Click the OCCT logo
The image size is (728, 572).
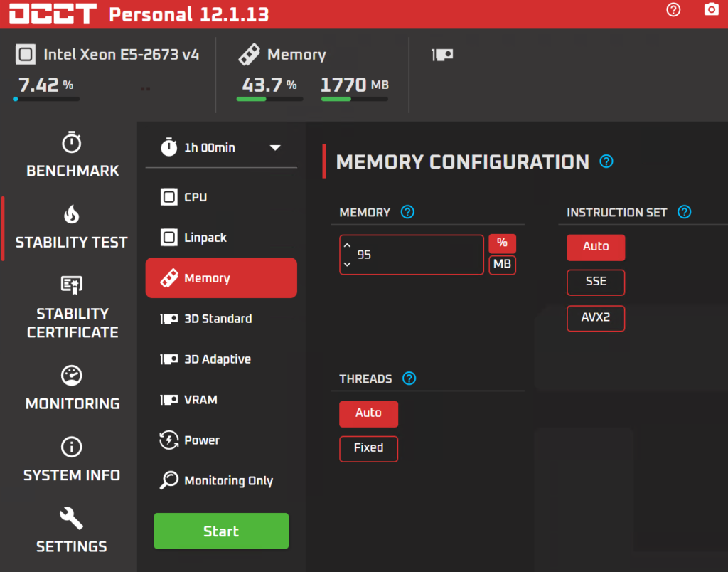coord(53,14)
